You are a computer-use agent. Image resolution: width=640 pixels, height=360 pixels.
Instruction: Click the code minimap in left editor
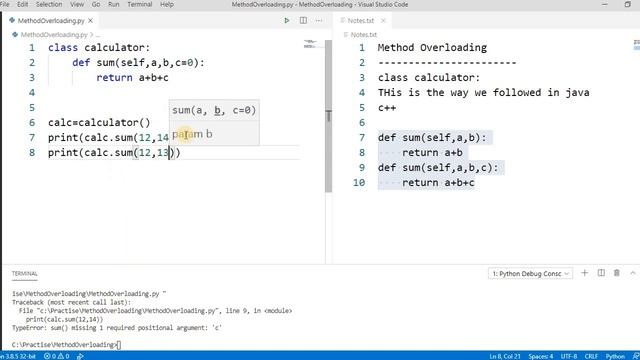311,44
